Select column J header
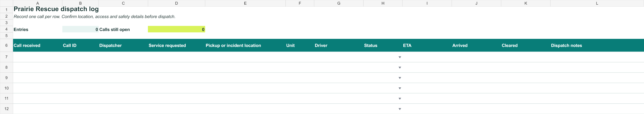644x114 pixels. coord(476,3)
